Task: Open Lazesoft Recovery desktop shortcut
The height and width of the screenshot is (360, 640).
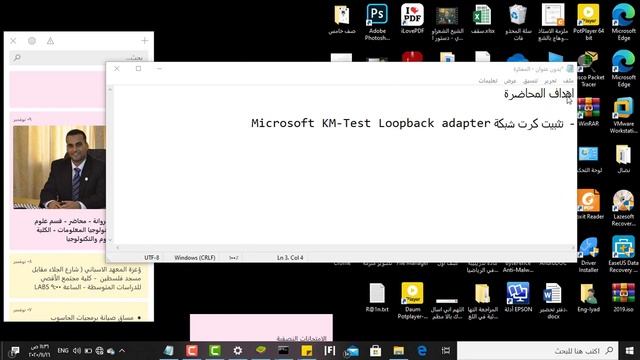Action: coord(623,208)
